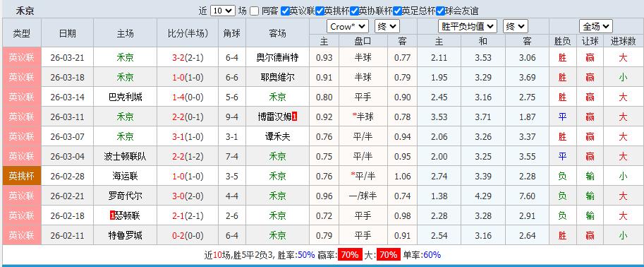Open the 全场 dropdown

click(596, 27)
